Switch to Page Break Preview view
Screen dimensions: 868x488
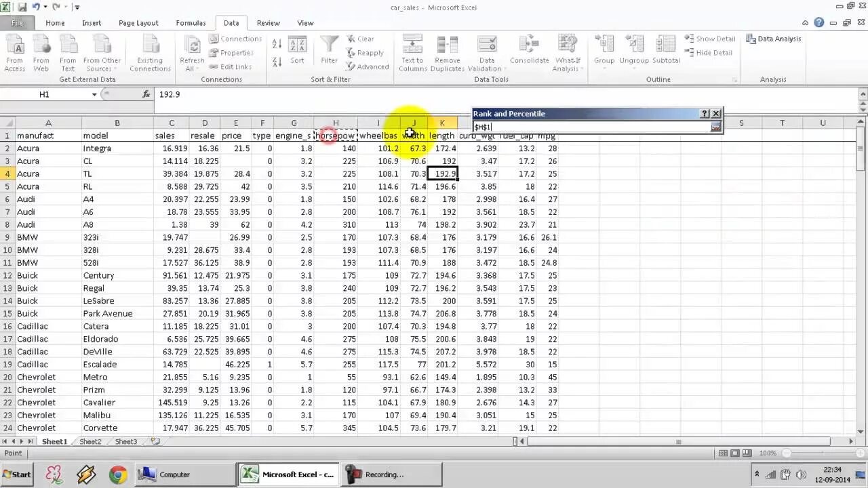748,453
